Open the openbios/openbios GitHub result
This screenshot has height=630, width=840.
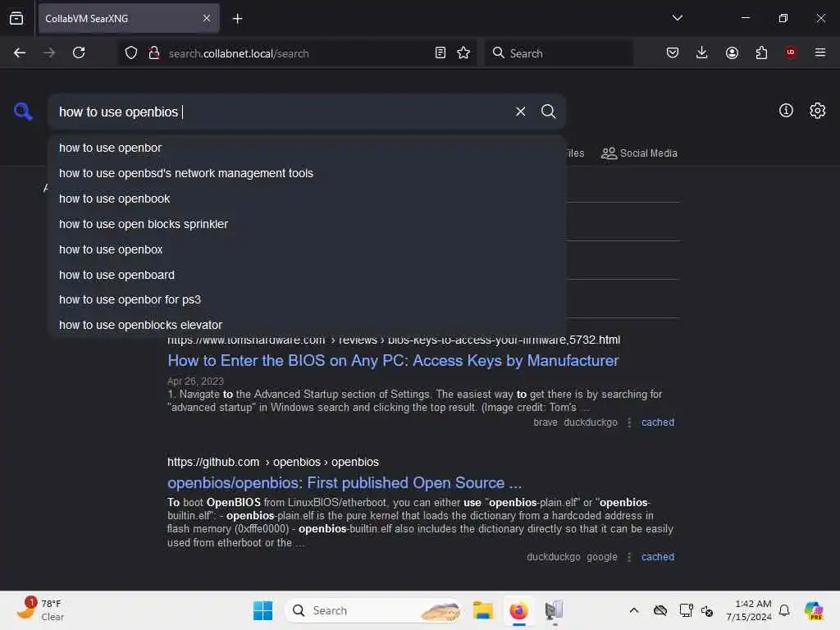(x=344, y=482)
